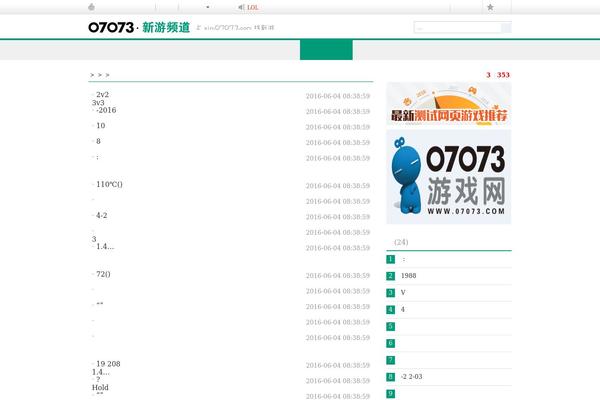Open the orange web game recommendation banner
Viewport: 600px width, 400px height.
pos(449,103)
